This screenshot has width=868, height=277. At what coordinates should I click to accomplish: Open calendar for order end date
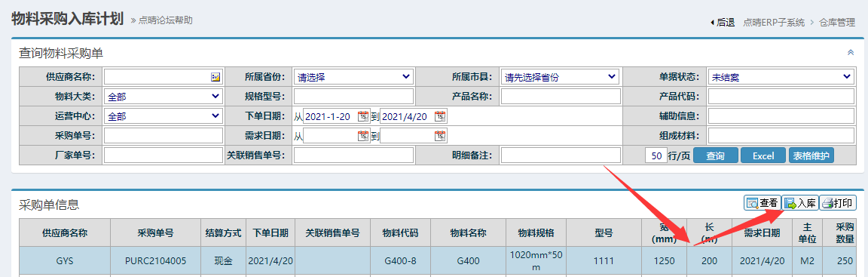point(440,116)
